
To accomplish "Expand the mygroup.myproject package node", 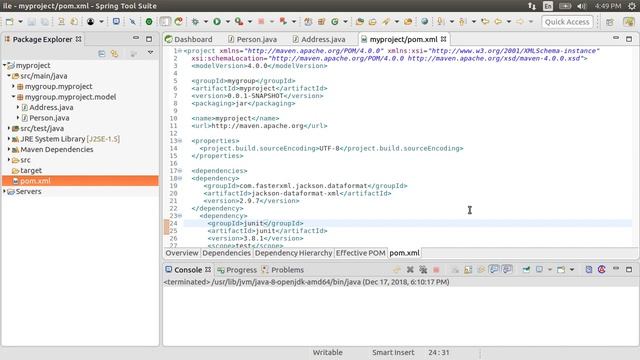I will coord(13,86).
